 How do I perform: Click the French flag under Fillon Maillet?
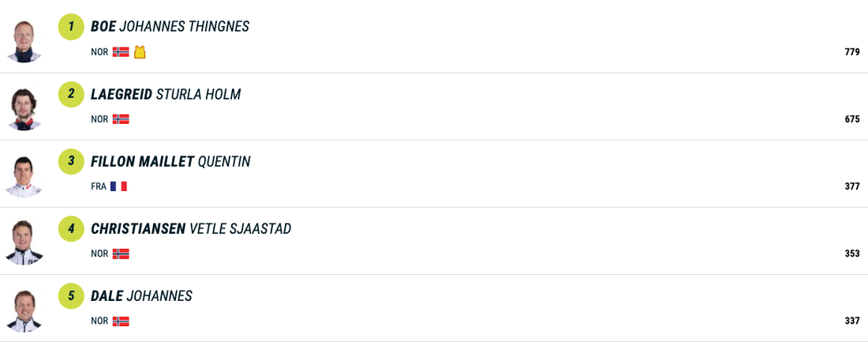[x=118, y=186]
